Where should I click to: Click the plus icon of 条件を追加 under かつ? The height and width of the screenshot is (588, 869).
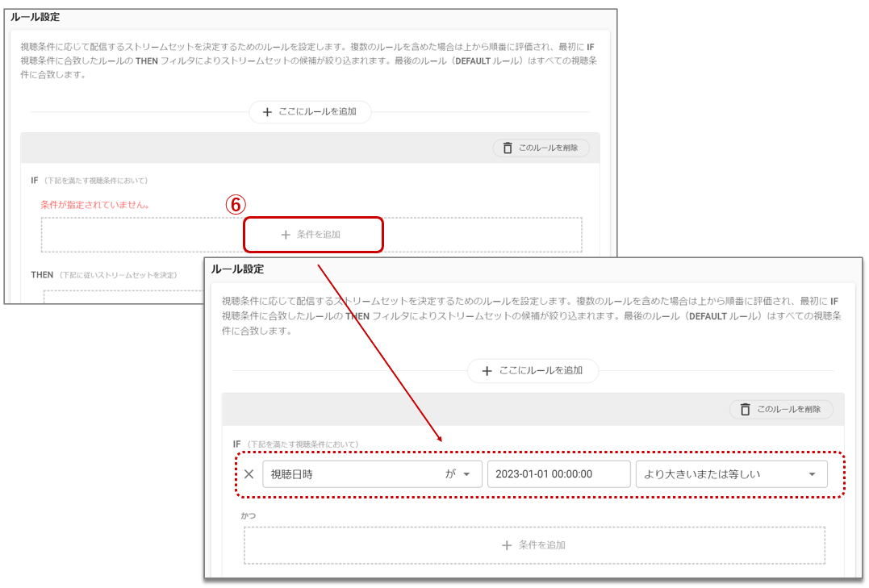click(x=507, y=545)
